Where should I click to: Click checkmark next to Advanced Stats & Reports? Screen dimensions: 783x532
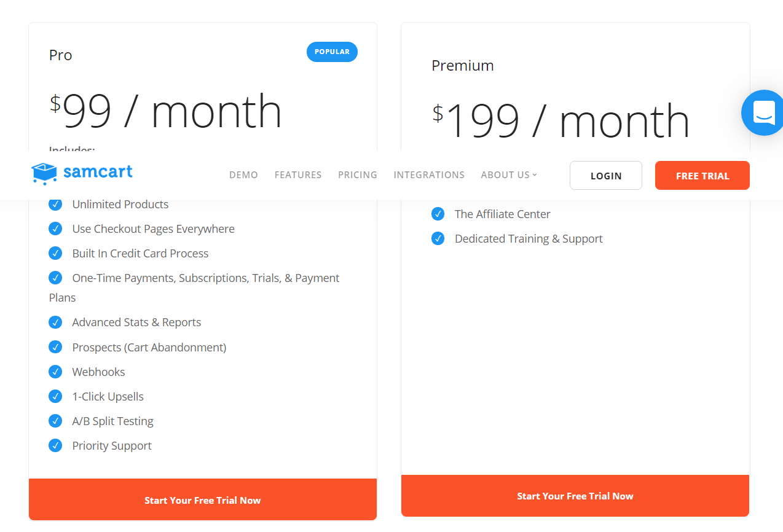[55, 322]
